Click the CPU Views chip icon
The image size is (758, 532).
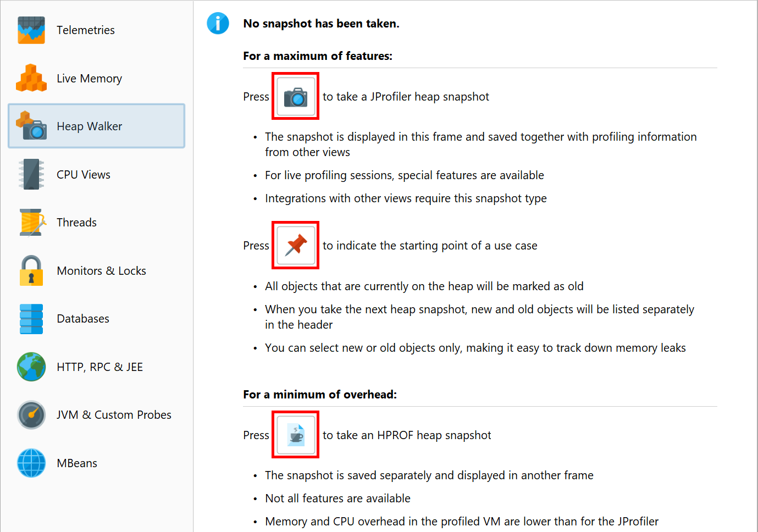[31, 174]
